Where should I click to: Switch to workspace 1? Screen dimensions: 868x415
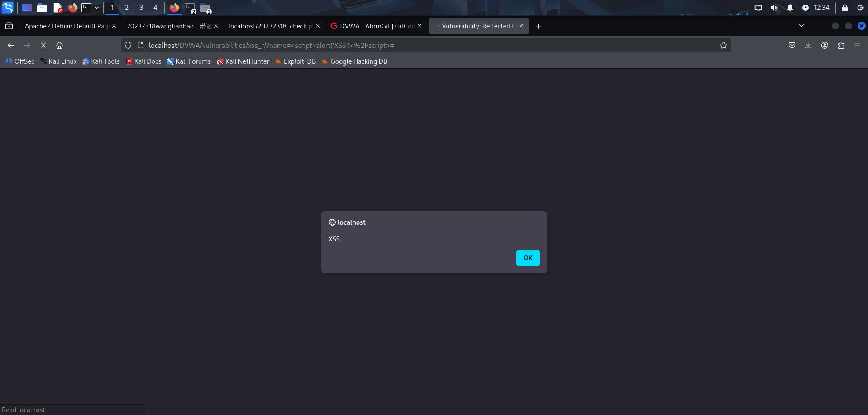112,8
